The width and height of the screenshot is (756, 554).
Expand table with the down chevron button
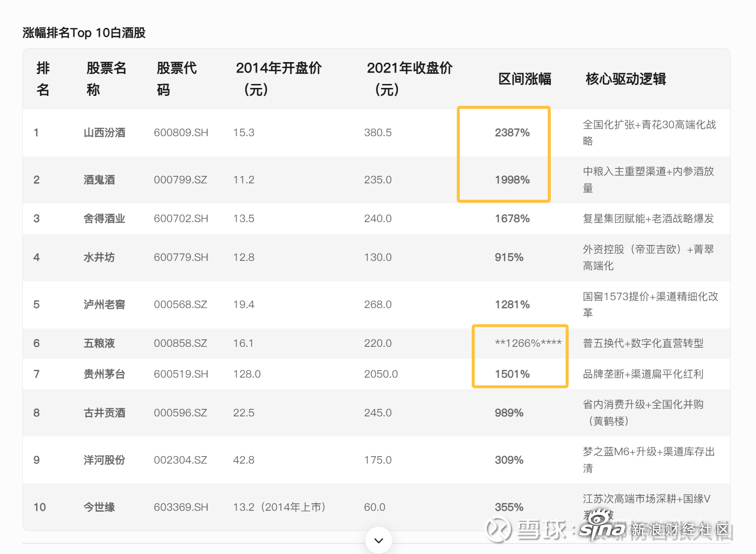[379, 540]
